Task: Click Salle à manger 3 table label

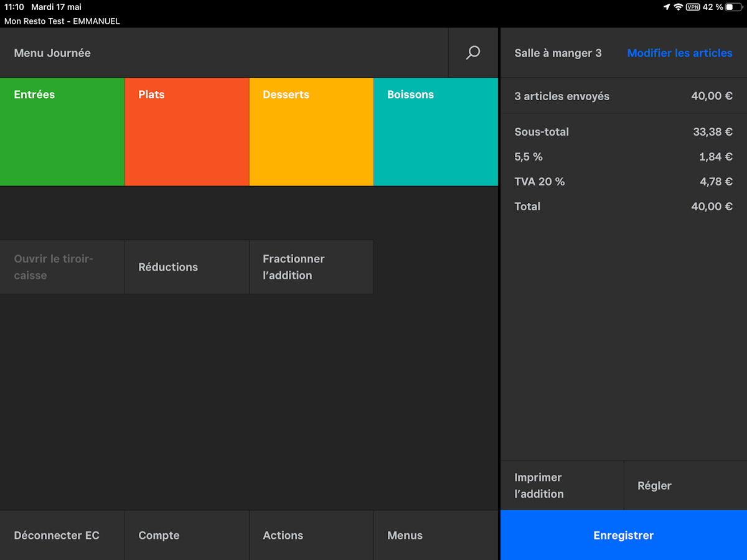Action: tap(558, 53)
